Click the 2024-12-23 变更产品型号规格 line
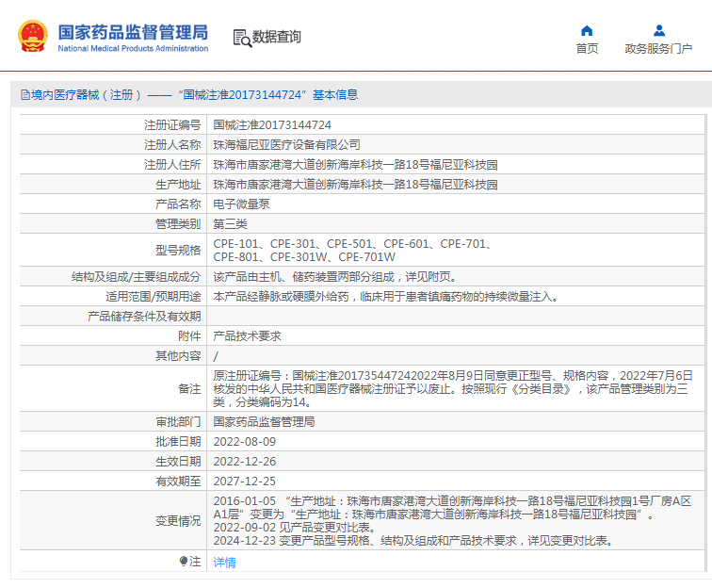 413,541
